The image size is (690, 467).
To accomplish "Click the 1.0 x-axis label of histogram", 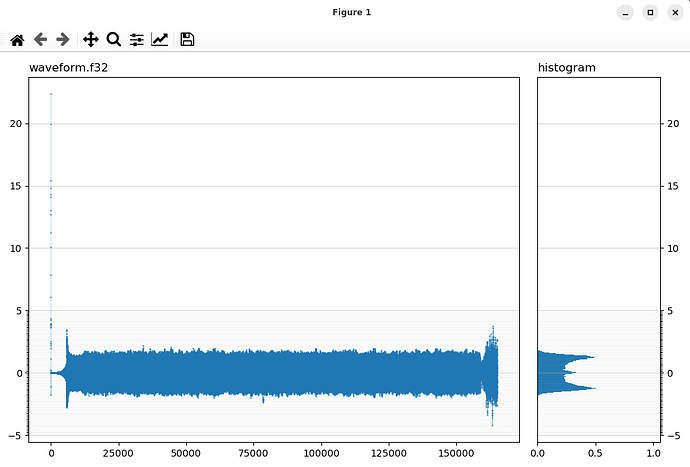I will pyautogui.click(x=653, y=453).
